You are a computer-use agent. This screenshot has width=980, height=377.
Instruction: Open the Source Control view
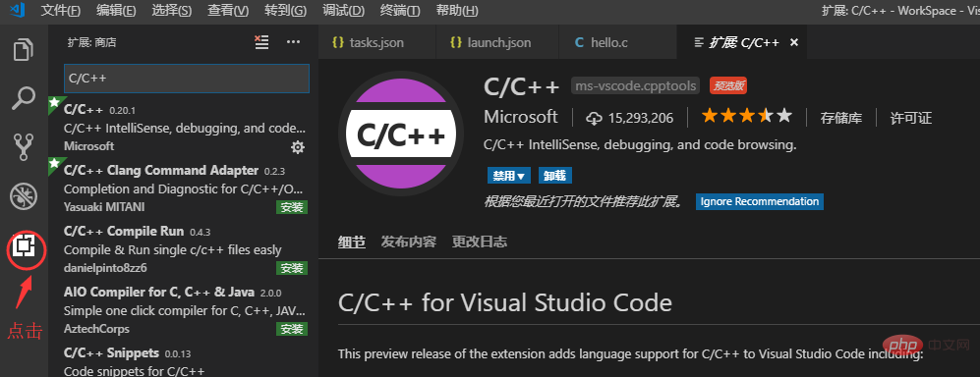click(24, 147)
